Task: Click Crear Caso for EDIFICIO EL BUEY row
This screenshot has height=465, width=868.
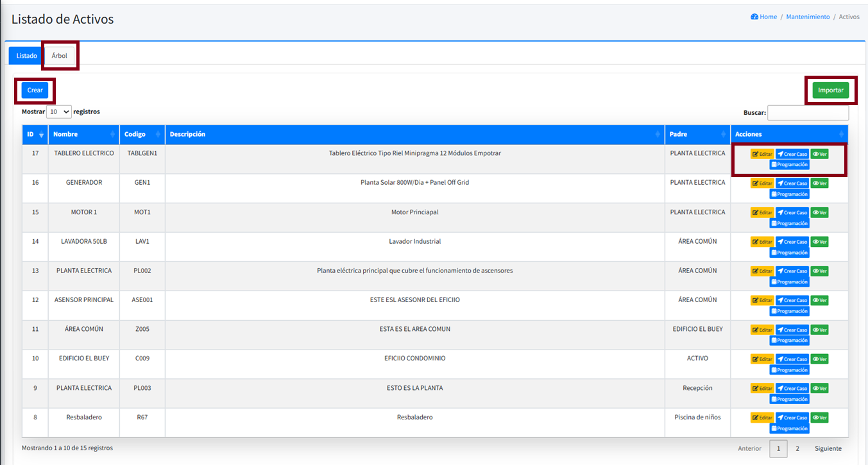Action: coord(792,359)
